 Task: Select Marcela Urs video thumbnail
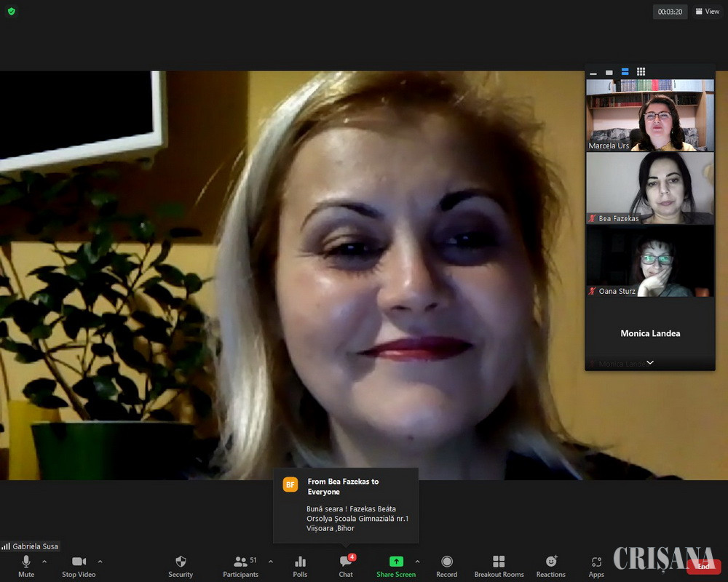pos(650,115)
